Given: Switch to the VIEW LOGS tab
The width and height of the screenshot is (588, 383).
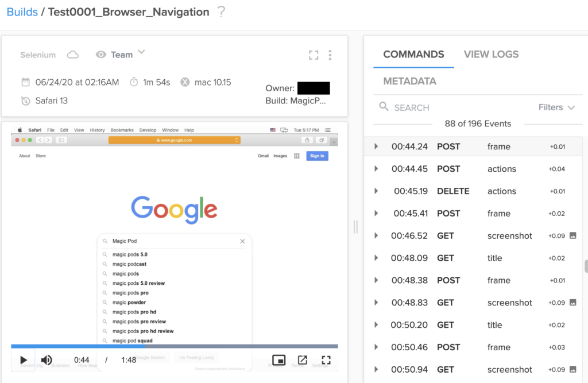Looking at the screenshot, I should coord(492,55).
